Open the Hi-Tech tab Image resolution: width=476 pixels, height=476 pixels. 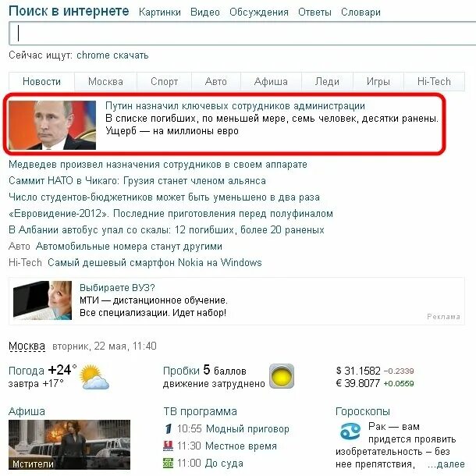click(434, 82)
